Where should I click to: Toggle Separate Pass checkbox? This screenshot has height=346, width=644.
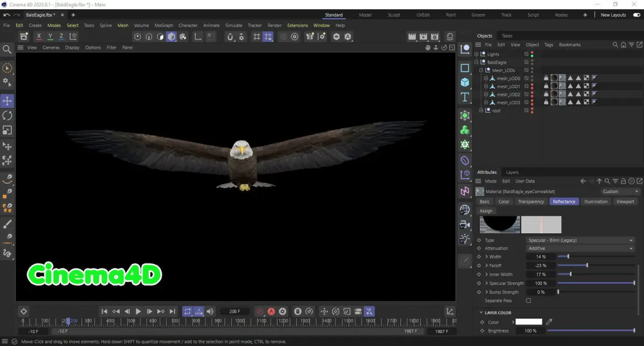click(529, 301)
